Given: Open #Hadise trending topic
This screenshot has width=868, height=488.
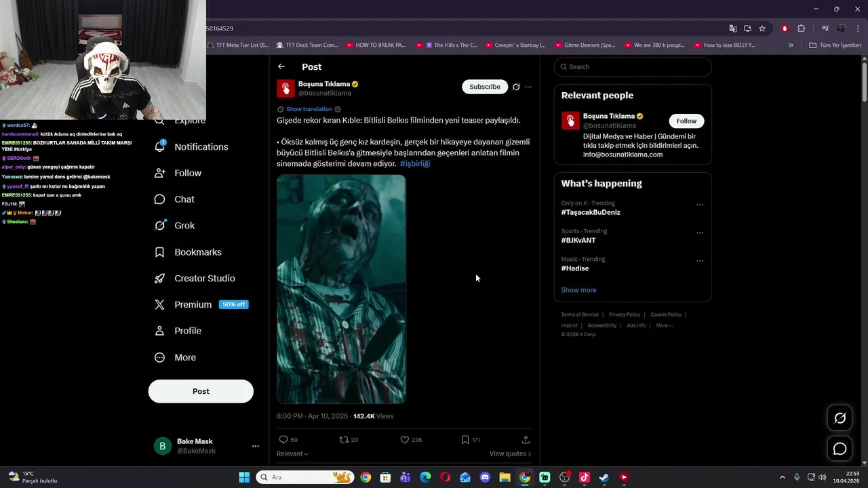Looking at the screenshot, I should 575,268.
